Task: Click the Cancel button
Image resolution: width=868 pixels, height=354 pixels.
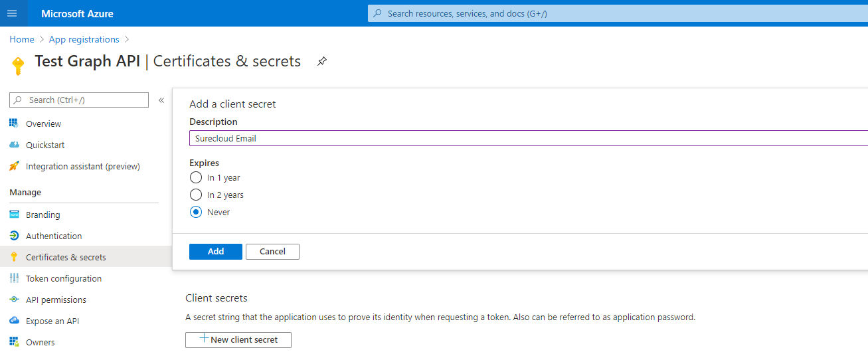Action: point(272,252)
